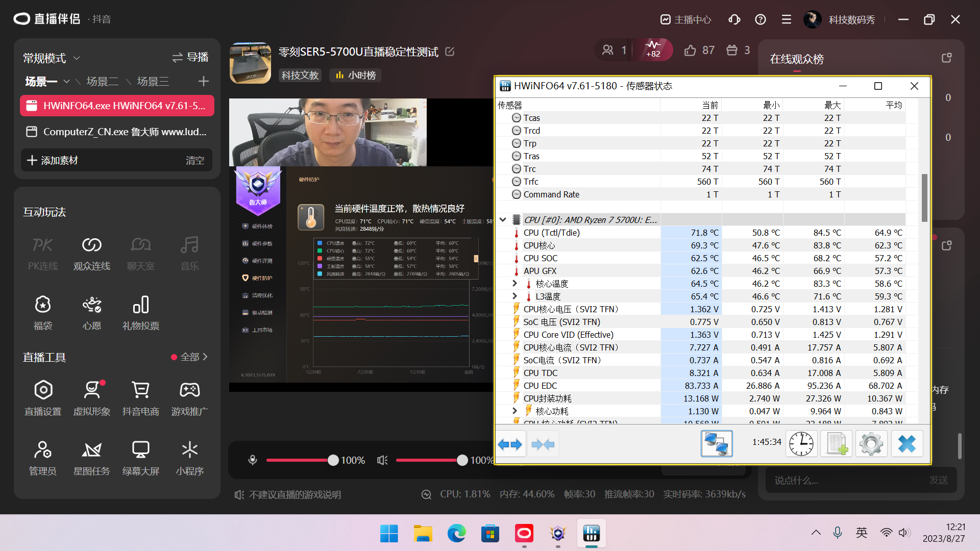Open 福袋 lucky bag feature
980x551 pixels.
42,313
